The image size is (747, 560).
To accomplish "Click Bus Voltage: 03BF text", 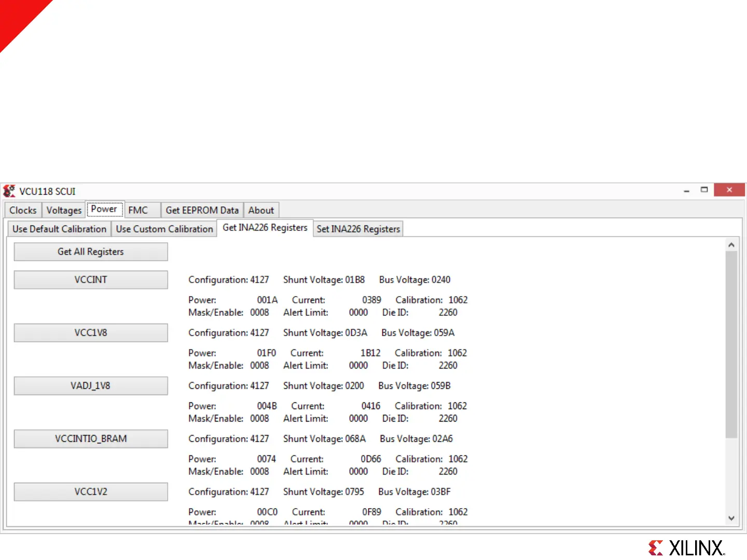I will (414, 492).
